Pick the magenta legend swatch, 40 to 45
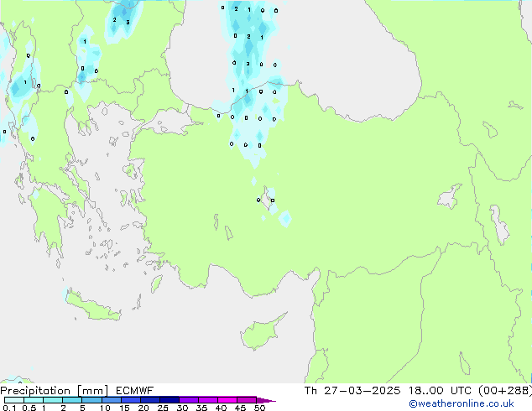This screenshot has height=411, width=532. pyautogui.click(x=227, y=400)
